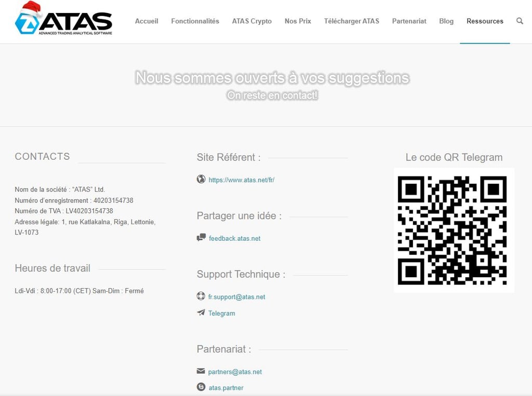Click the globe icon beside the site référent link

pos(201,179)
